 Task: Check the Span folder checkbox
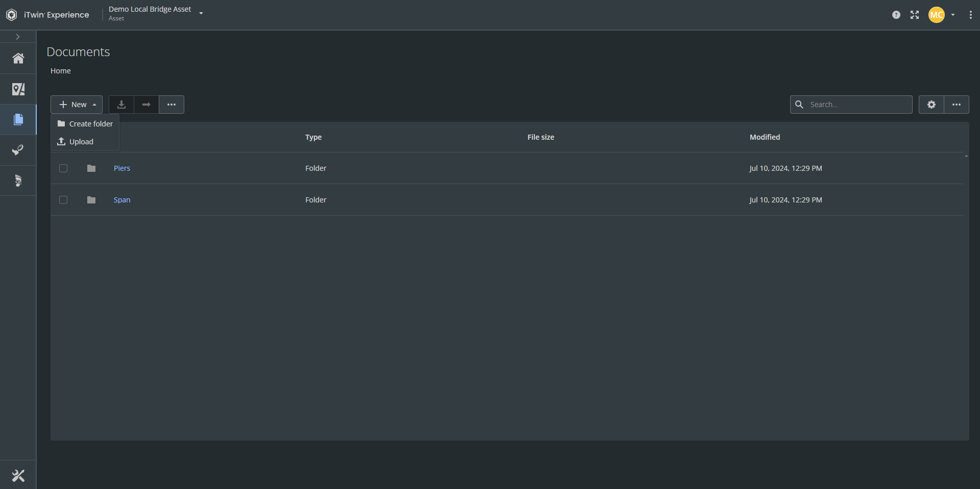pyautogui.click(x=63, y=200)
